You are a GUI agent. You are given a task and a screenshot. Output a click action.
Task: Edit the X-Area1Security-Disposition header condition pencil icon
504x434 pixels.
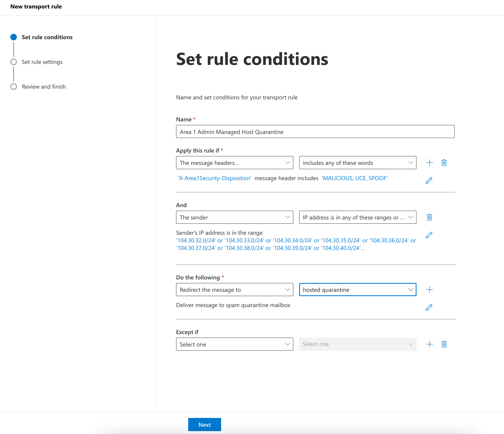[x=429, y=180]
